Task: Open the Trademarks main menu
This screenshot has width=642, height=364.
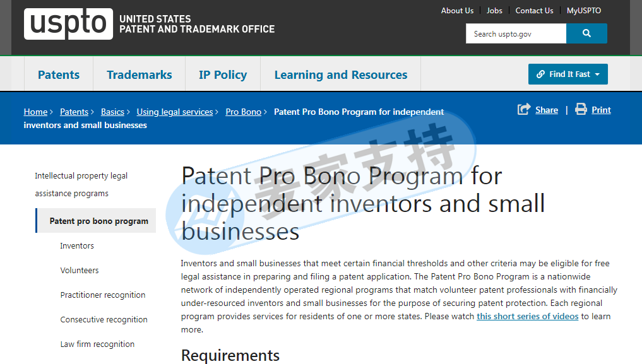Action: pos(140,75)
